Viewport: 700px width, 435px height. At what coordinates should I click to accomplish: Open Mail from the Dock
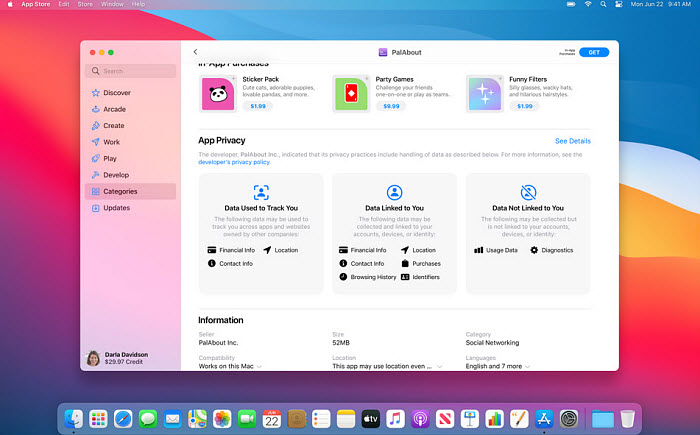(172, 419)
